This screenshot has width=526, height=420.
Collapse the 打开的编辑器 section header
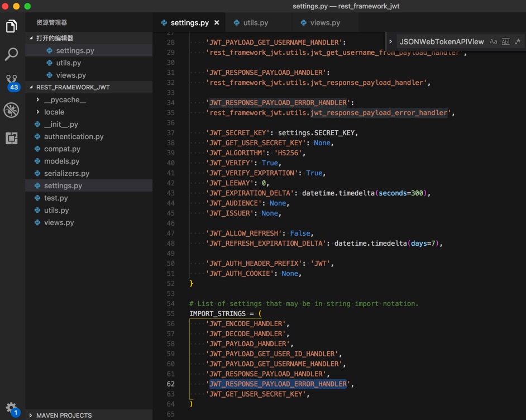click(x=55, y=38)
